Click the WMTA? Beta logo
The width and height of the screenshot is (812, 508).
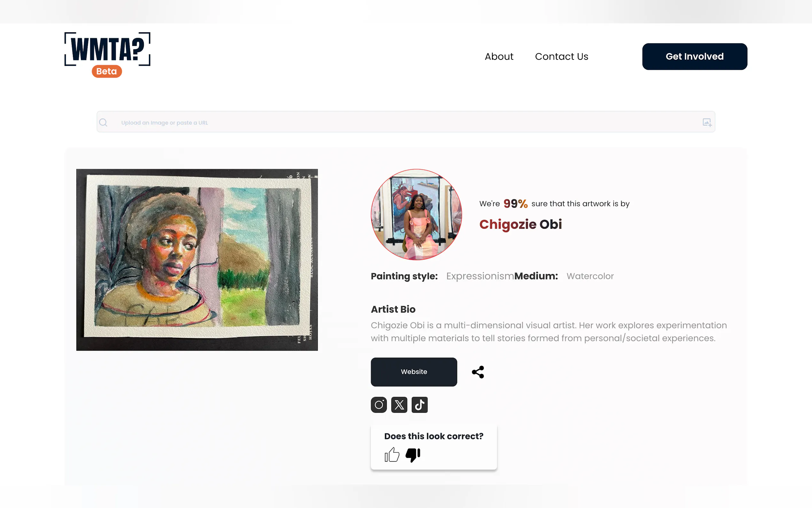[x=107, y=54]
